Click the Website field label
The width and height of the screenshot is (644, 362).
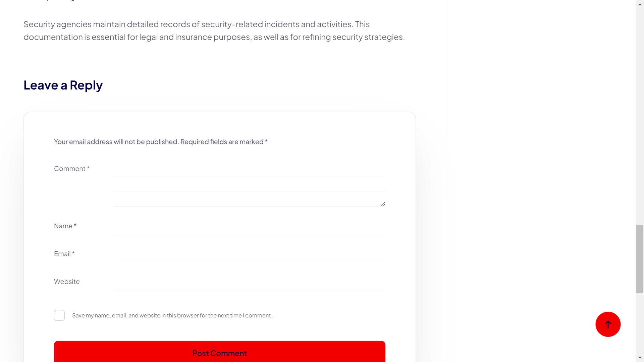tap(67, 282)
